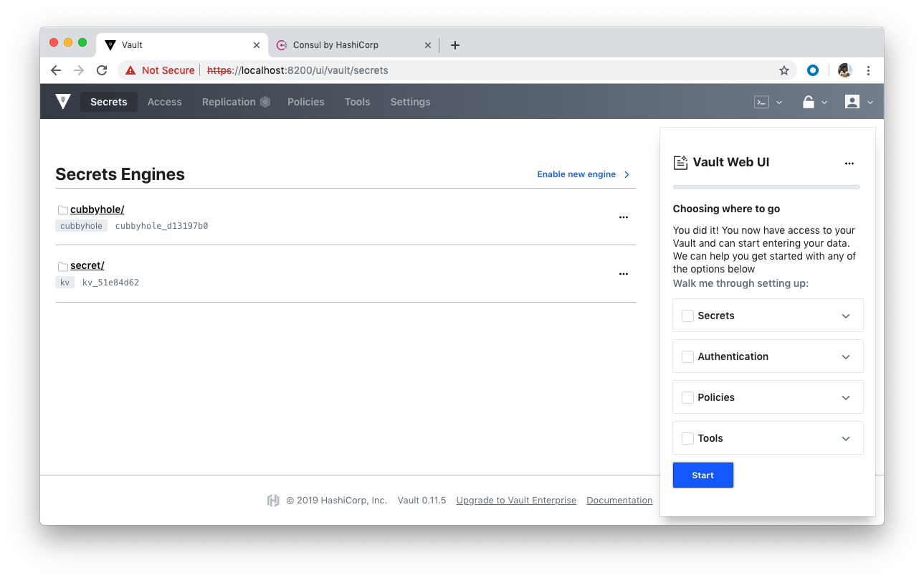The image size is (924, 578).
Task: Close the Vault browser tab
Action: coord(257,45)
